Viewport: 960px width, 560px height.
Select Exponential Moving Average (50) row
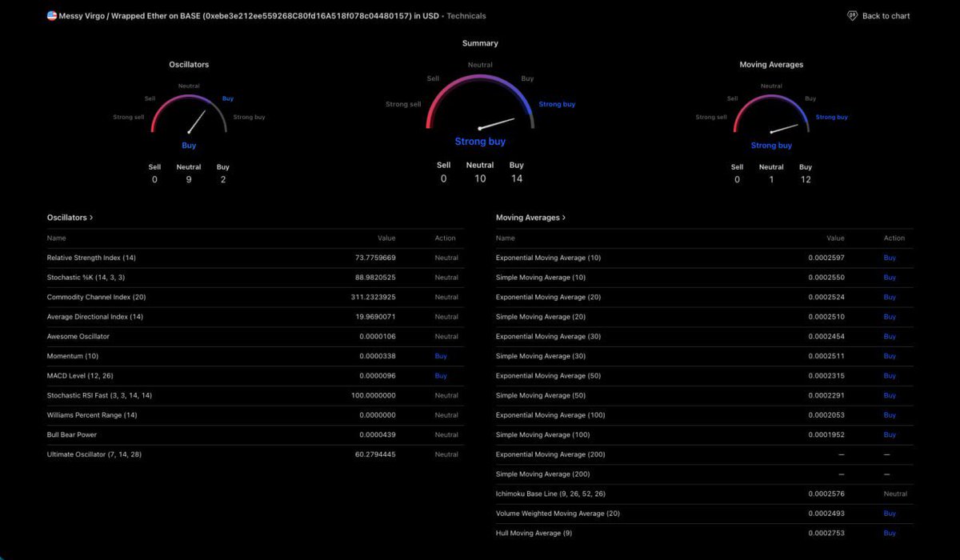(x=704, y=376)
